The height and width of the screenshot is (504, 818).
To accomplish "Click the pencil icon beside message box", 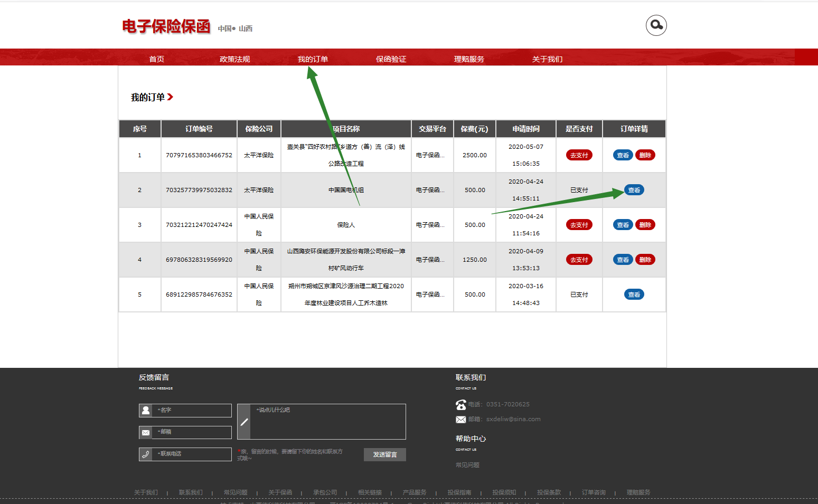I will (244, 422).
